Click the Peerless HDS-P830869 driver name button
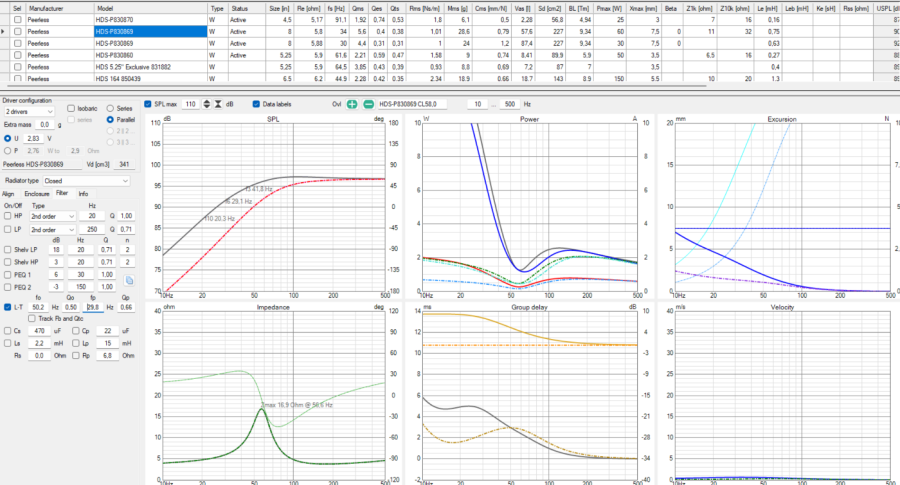The image size is (900, 485). click(42, 164)
